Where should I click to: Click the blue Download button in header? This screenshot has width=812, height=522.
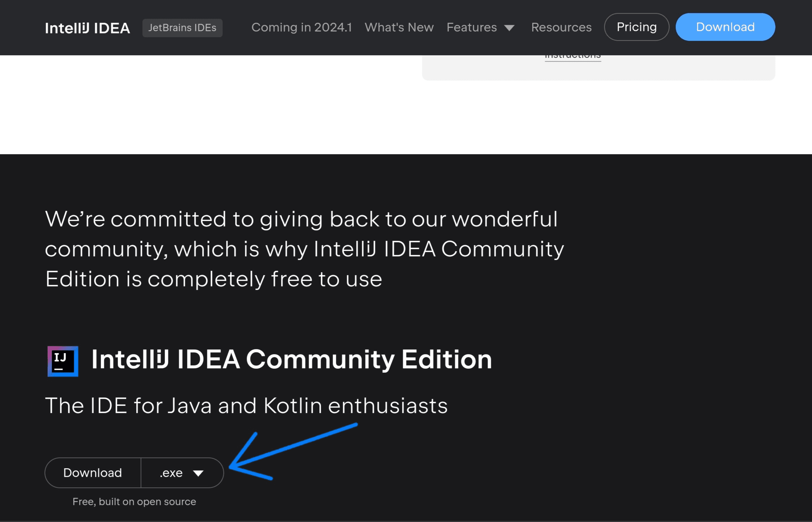coord(725,27)
